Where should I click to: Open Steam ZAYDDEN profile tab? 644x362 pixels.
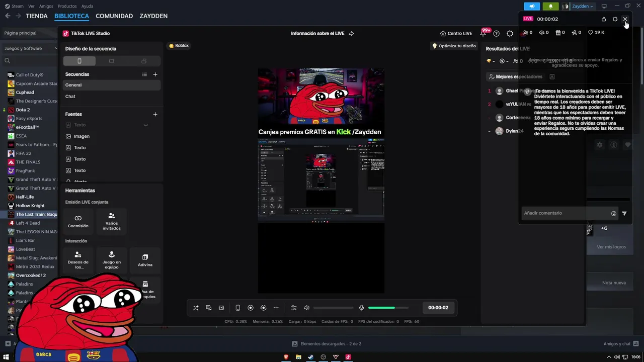pos(153,16)
